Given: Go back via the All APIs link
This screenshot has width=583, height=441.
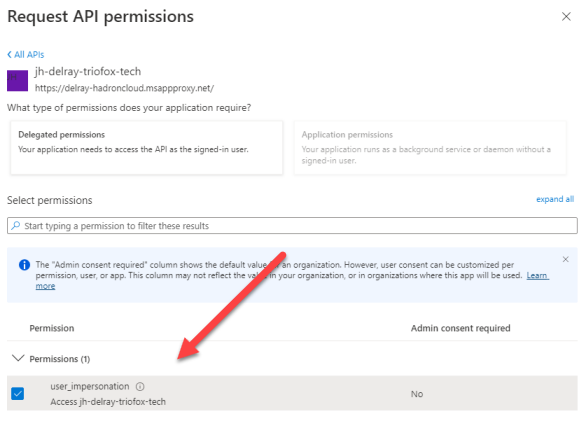Looking at the screenshot, I should [x=26, y=55].
